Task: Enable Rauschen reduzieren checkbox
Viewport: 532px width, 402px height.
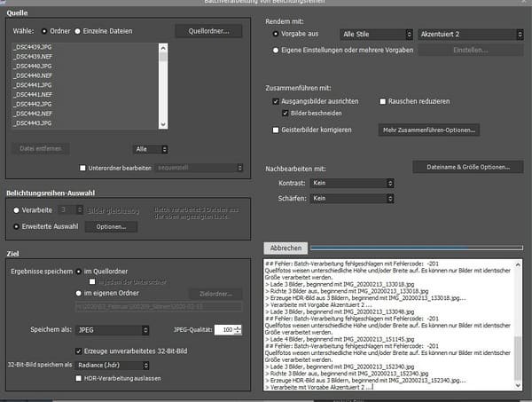Action: point(383,101)
